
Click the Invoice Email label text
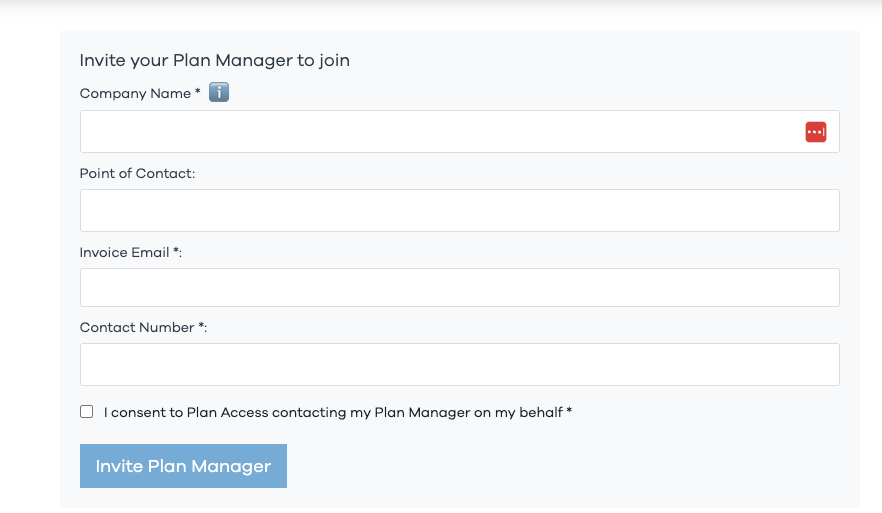point(125,253)
